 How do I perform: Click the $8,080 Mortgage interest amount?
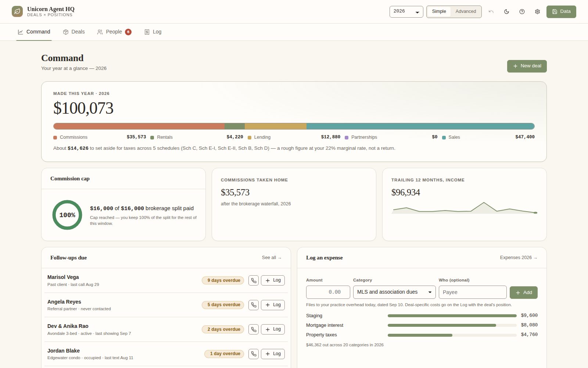[529, 325]
